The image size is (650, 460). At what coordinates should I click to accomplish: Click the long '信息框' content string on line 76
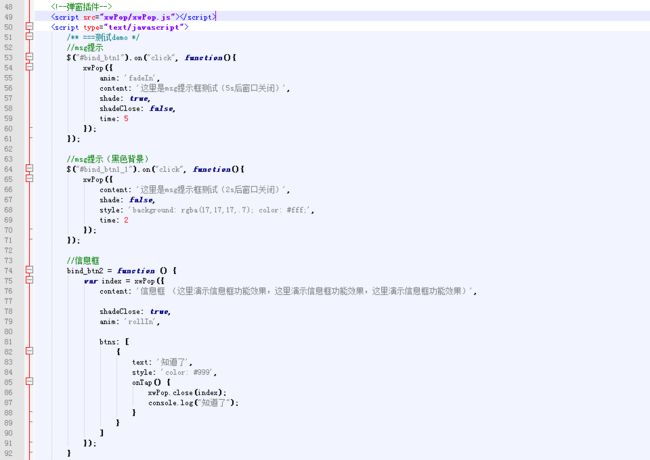pos(306,291)
